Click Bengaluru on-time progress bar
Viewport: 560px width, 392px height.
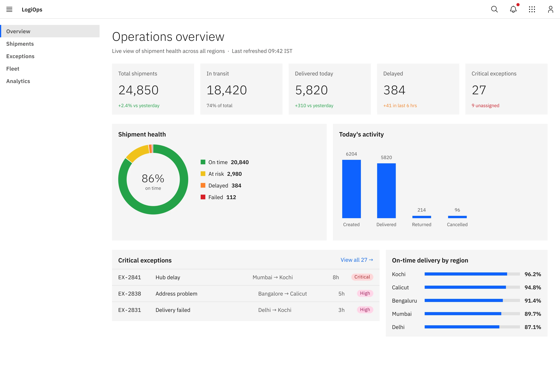coord(472,301)
